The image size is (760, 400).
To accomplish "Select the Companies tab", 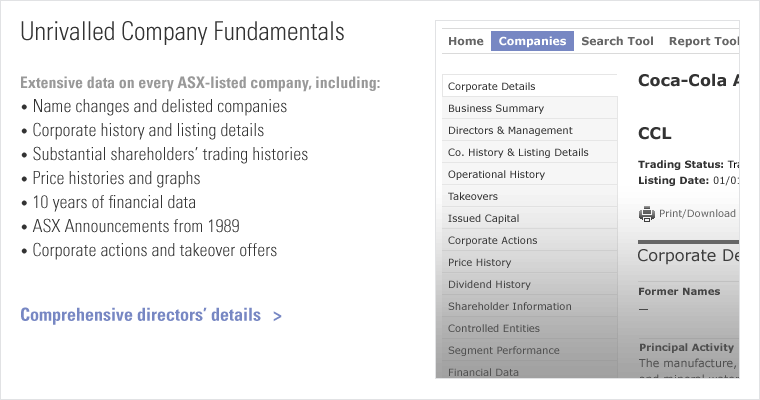I will pos(532,41).
